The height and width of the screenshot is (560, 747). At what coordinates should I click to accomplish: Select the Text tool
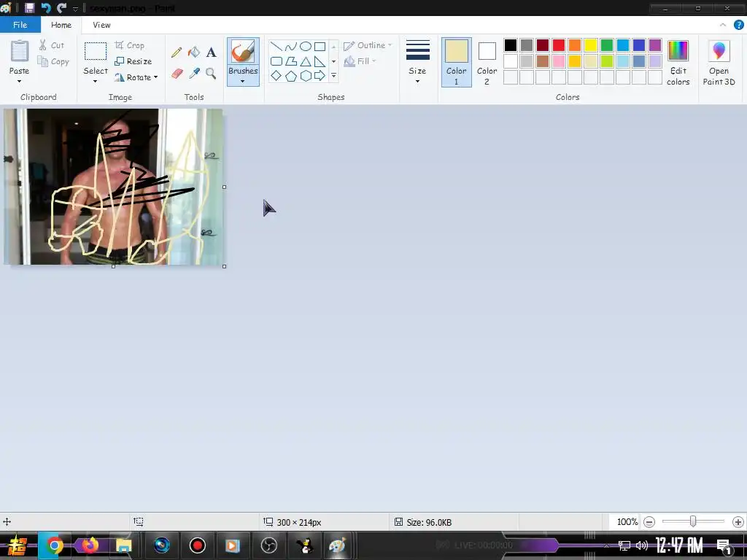coord(211,52)
